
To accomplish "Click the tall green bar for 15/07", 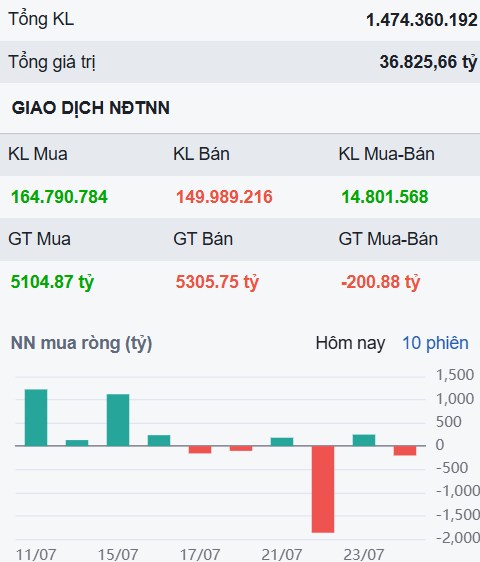I will tap(118, 420).
